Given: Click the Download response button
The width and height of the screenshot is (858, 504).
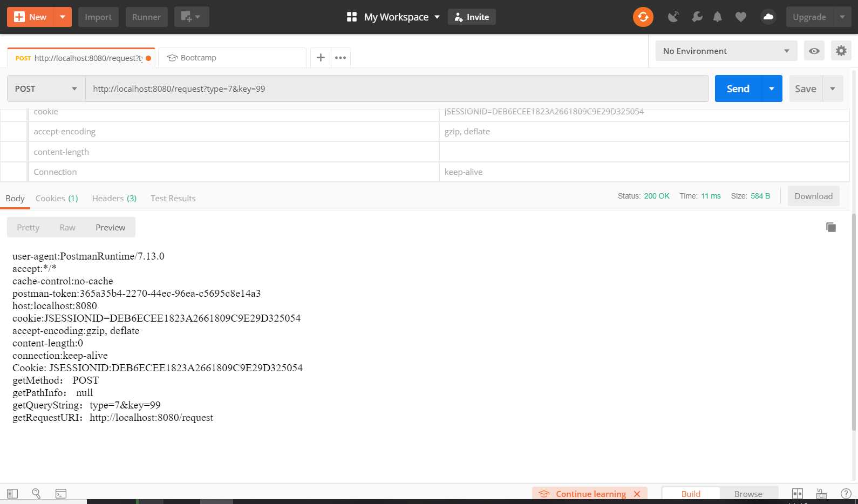Looking at the screenshot, I should [x=814, y=196].
